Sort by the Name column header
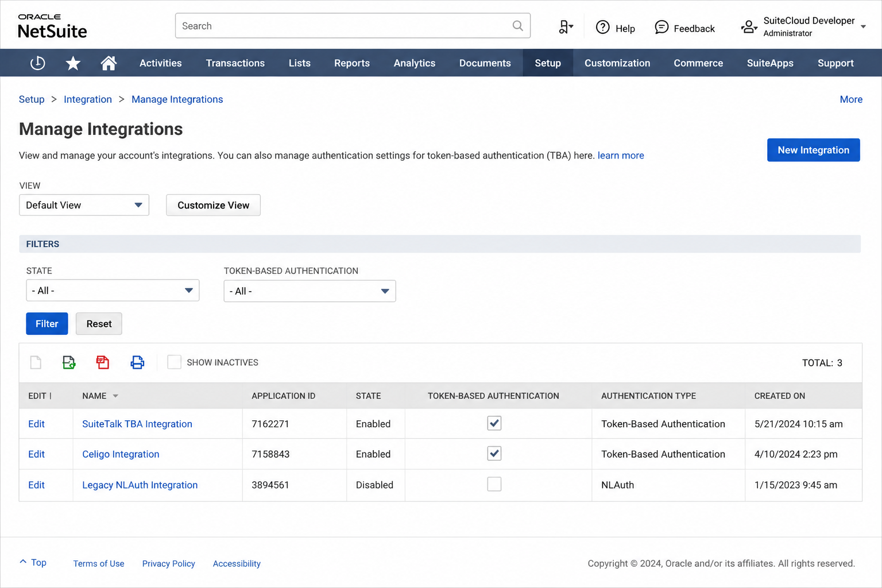This screenshot has height=588, width=882. [x=94, y=396]
